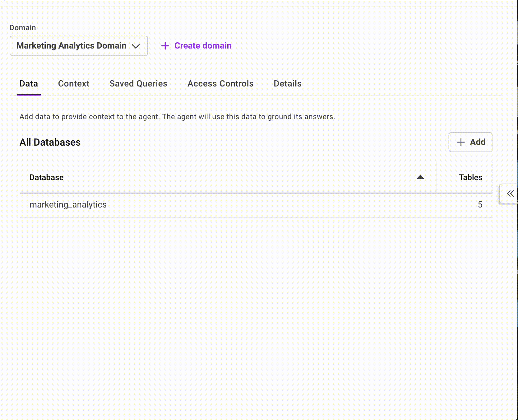Select the Data tab
Screen dimensions: 518x420
point(29,84)
